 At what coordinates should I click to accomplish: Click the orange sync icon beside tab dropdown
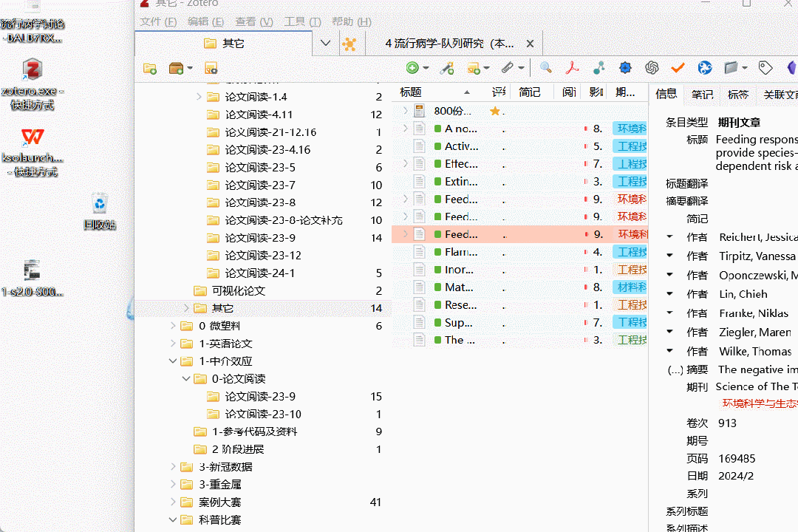(x=349, y=44)
